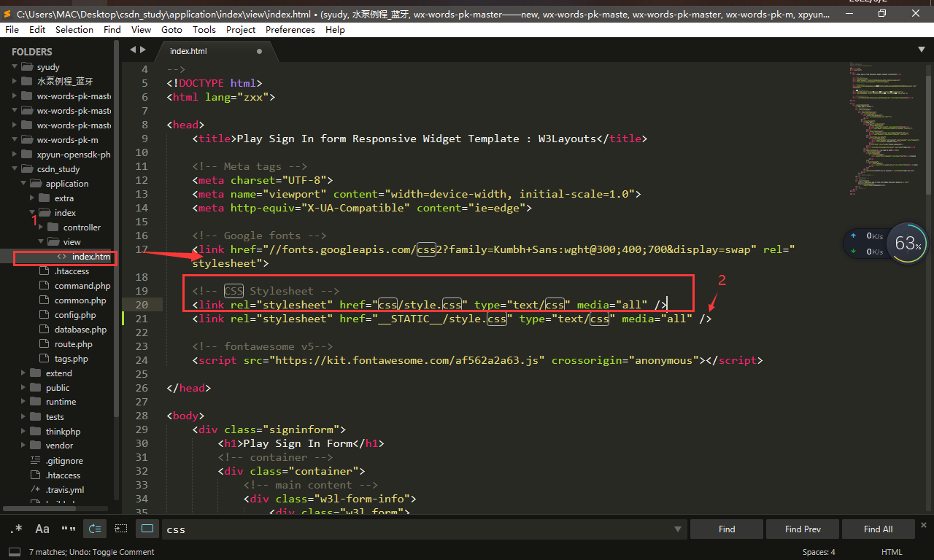
Task: Change indentation from Spaces: 4
Action: [x=819, y=552]
